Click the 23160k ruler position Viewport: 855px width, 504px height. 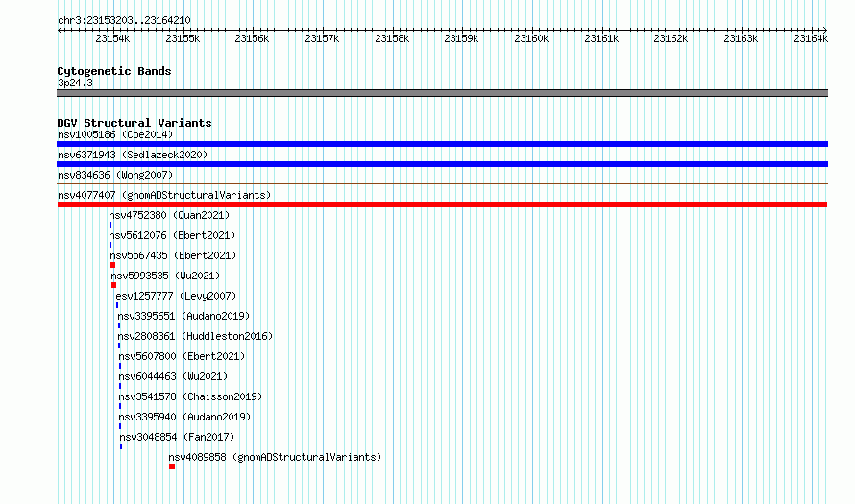click(x=531, y=38)
